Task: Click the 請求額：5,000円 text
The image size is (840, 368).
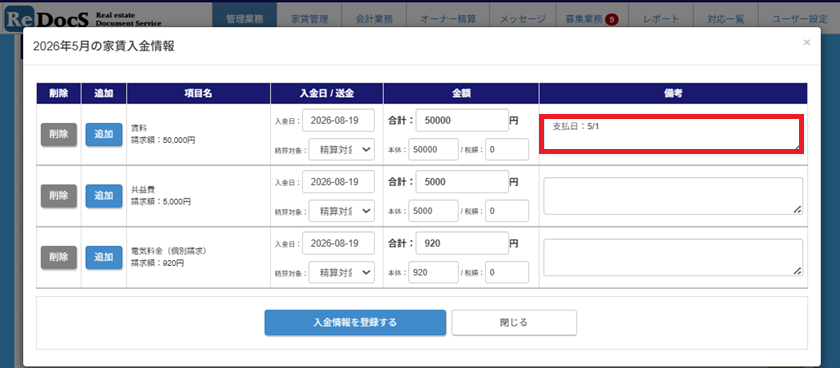Action: pyautogui.click(x=161, y=202)
